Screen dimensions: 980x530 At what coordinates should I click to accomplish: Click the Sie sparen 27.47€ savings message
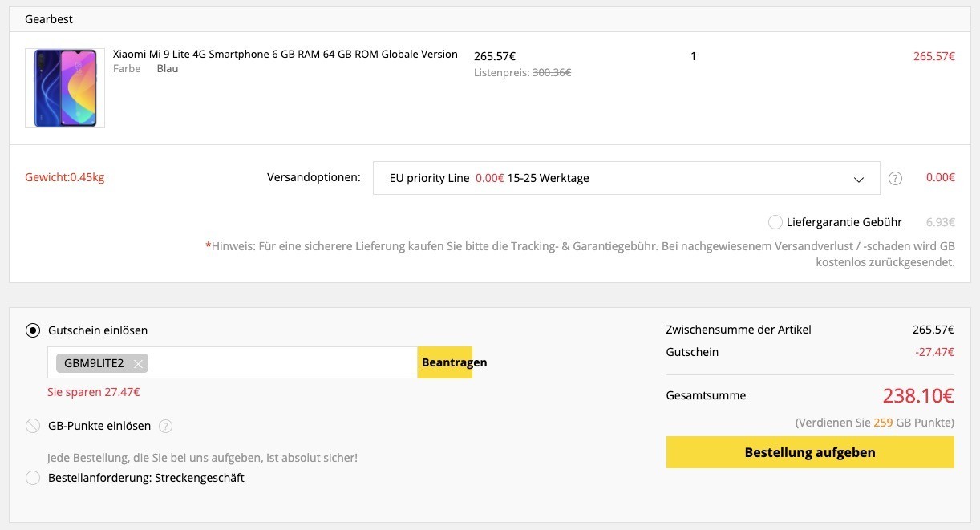click(94, 392)
